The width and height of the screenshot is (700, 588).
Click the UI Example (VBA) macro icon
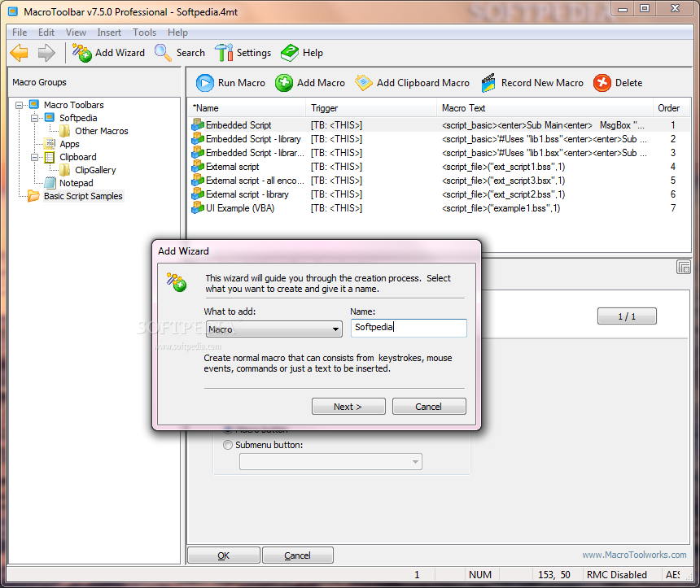[x=198, y=208]
